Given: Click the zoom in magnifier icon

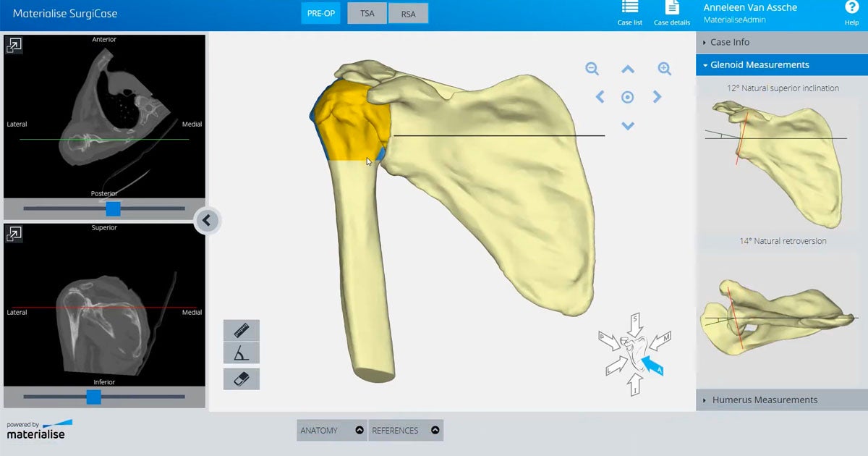Looking at the screenshot, I should pyautogui.click(x=664, y=69).
